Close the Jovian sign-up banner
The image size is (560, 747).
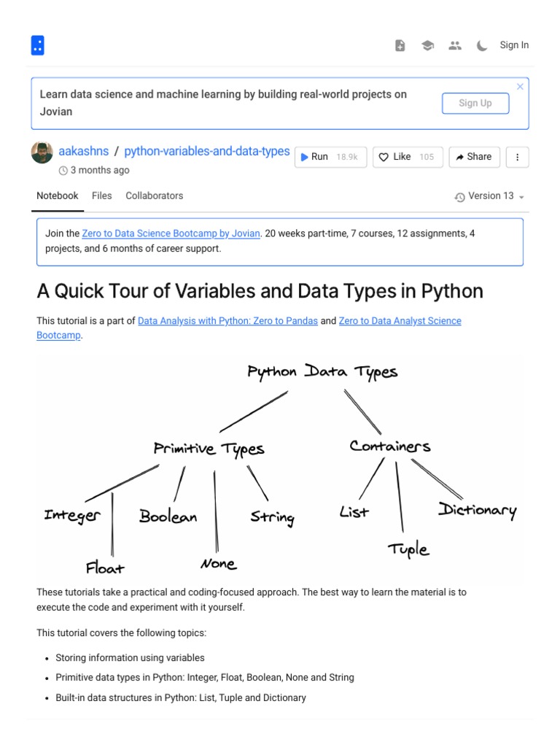(520, 87)
